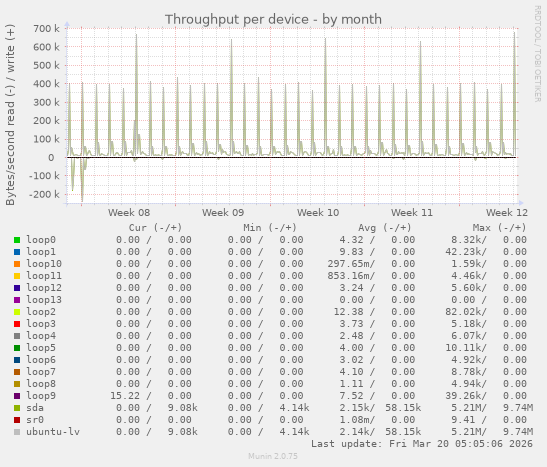
Task: Click sda min write value 4.14k
Action: coord(294,408)
